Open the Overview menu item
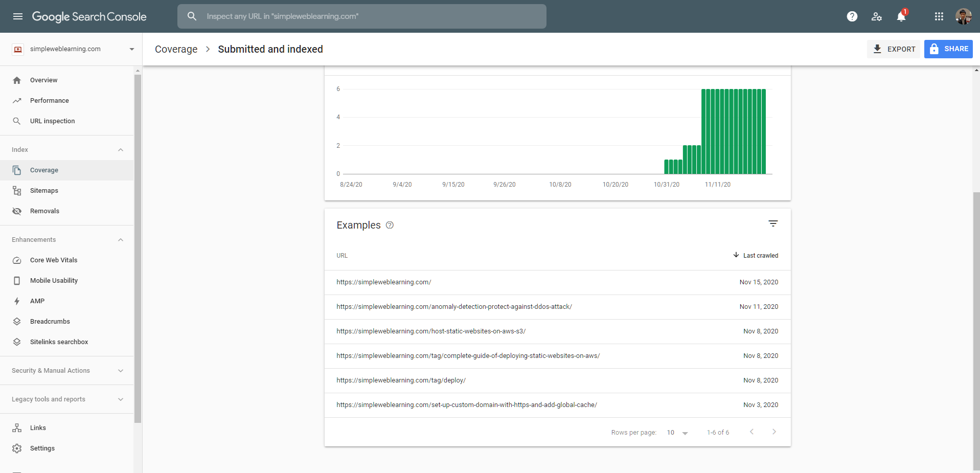The width and height of the screenshot is (980, 473). 67,80
